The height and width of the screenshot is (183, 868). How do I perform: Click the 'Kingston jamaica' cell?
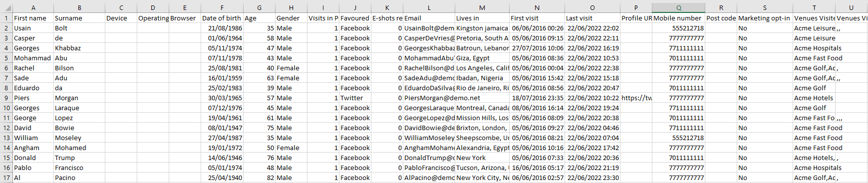(482, 28)
